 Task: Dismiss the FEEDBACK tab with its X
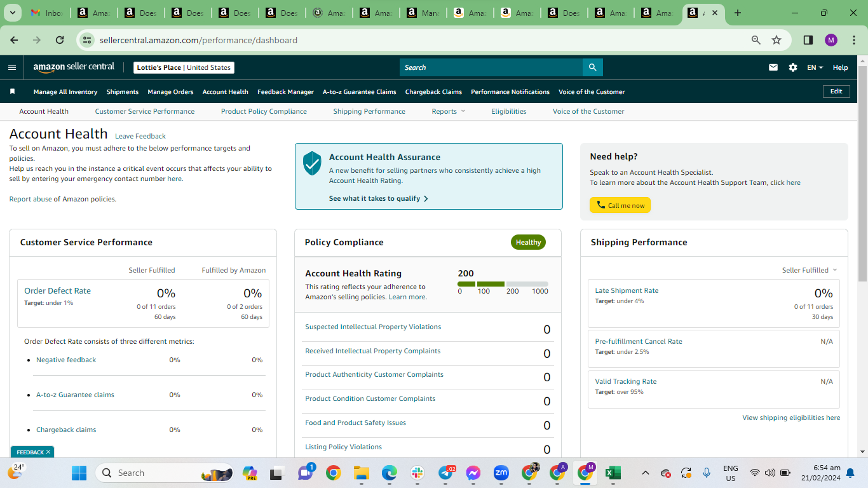48,452
